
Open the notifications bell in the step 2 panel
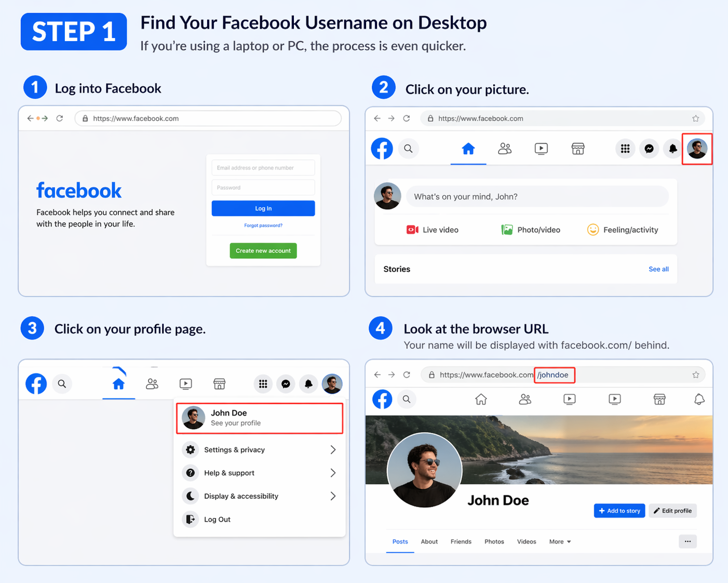click(x=673, y=149)
